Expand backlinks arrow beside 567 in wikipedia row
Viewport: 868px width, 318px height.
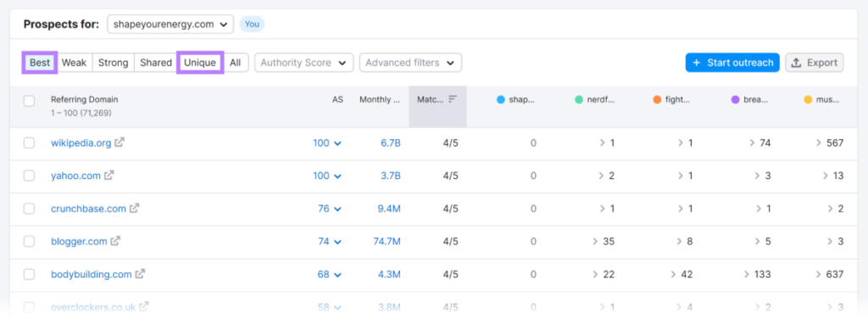pyautogui.click(x=819, y=143)
